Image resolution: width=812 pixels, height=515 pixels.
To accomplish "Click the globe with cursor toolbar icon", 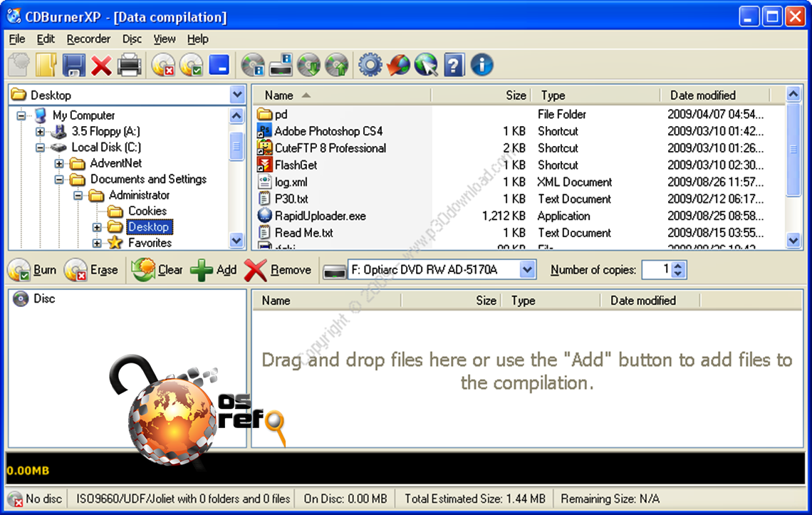I will 426,66.
